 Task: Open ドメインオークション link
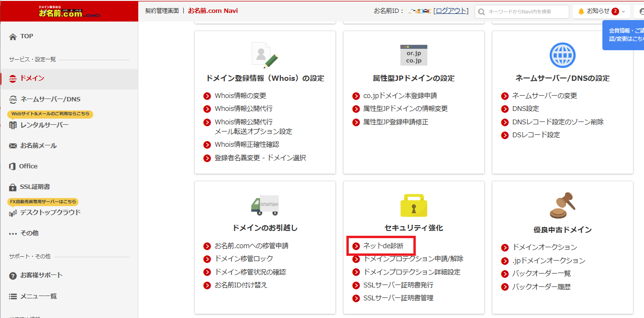click(x=544, y=247)
